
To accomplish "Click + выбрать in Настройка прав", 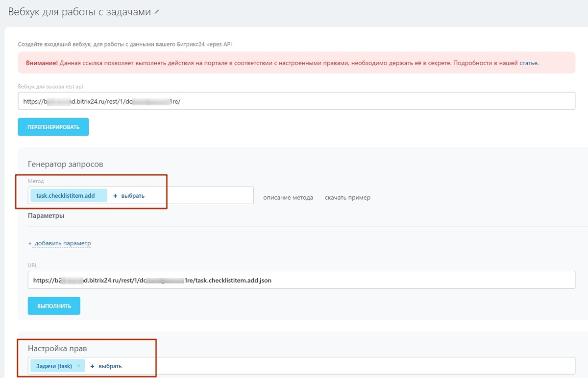I will [x=106, y=366].
